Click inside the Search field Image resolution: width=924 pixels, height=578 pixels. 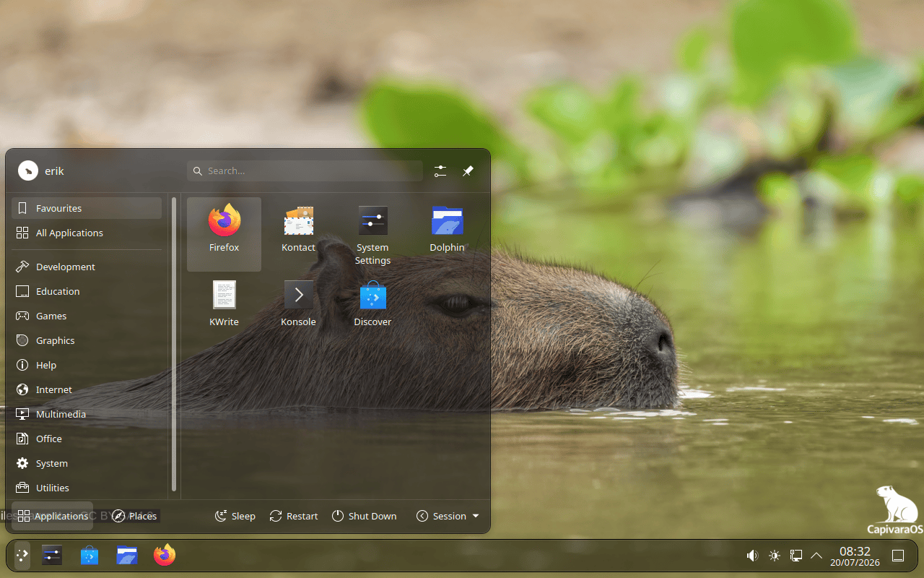click(305, 171)
